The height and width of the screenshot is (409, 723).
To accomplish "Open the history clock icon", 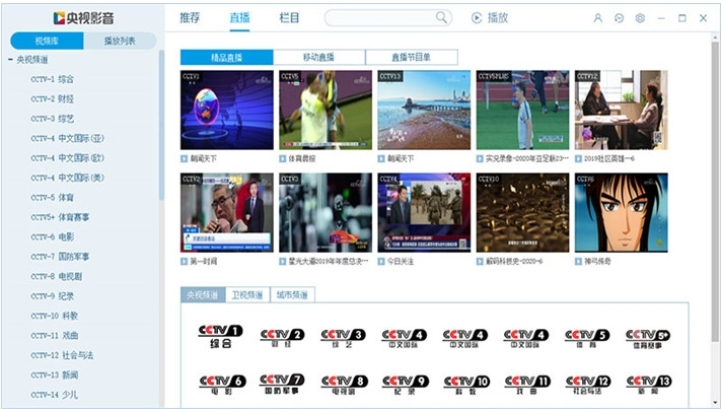I will click(619, 18).
